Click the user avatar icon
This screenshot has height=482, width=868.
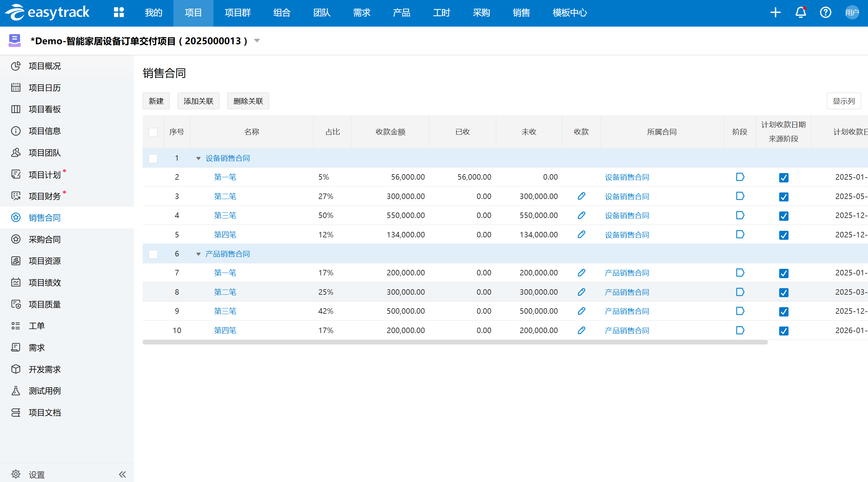pyautogui.click(x=852, y=12)
